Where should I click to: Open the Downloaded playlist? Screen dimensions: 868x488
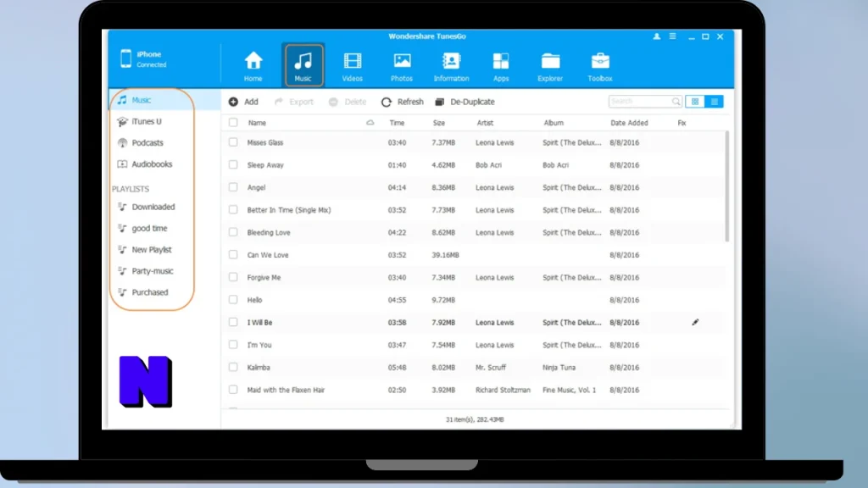pos(152,207)
